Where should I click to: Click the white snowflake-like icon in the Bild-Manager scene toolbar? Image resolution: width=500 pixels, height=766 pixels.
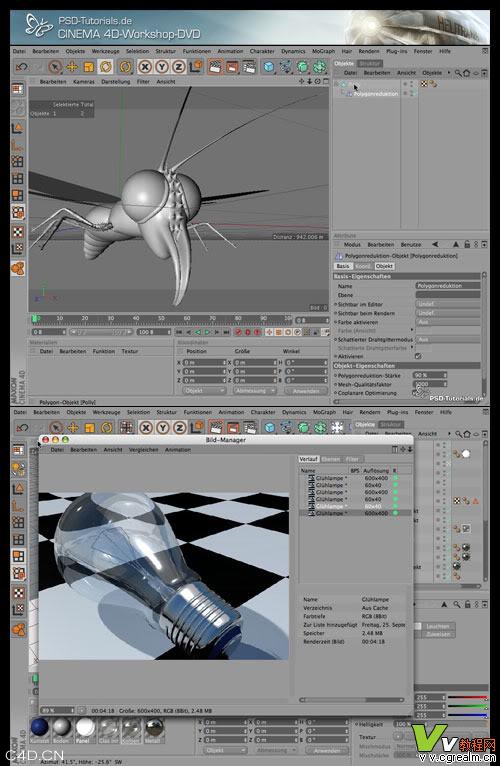(x=337, y=427)
